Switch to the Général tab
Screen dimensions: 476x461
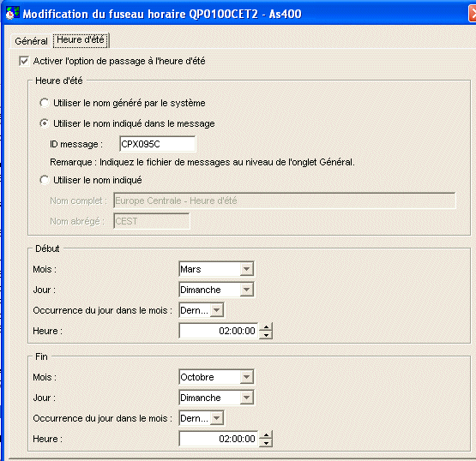[x=31, y=41]
